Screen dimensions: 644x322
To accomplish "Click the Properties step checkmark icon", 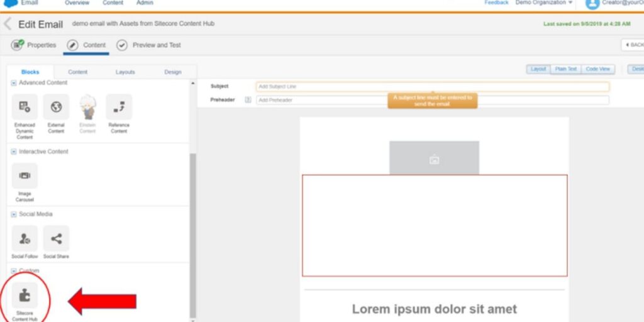I will tap(17, 45).
